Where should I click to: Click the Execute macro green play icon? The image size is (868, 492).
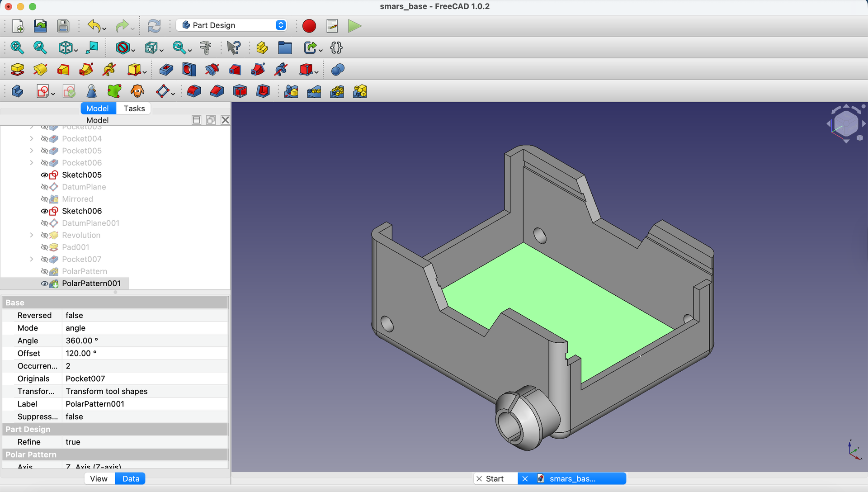[x=355, y=26]
